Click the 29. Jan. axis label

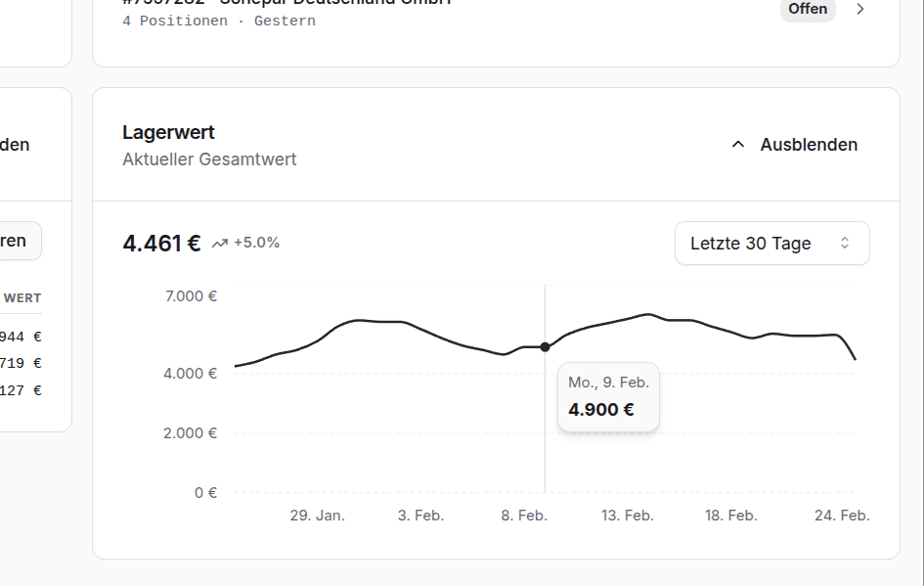pos(320,515)
